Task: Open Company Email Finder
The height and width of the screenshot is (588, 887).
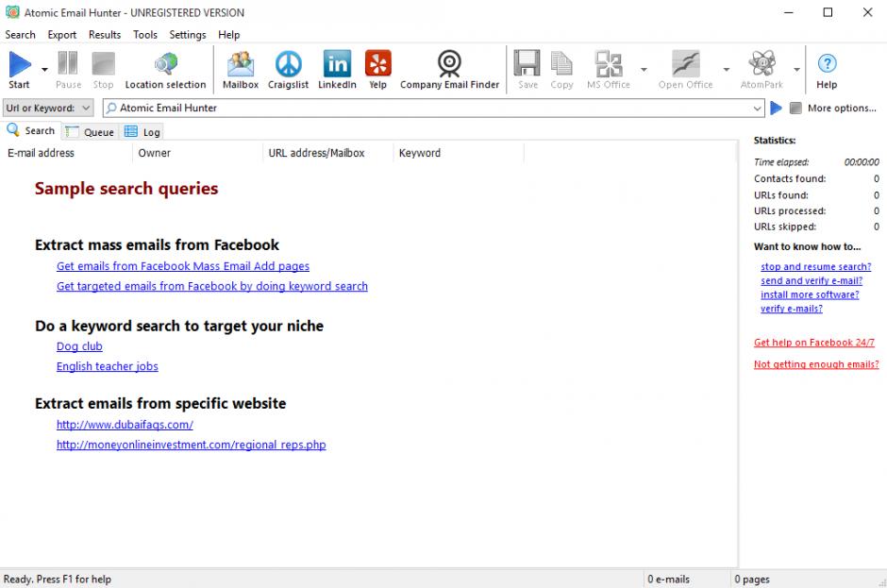Action: [x=449, y=70]
